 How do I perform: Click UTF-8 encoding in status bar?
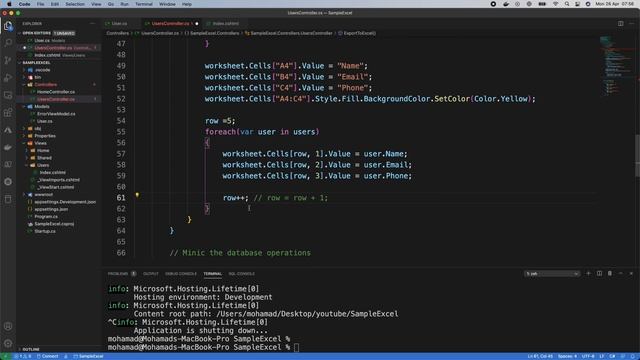click(588, 356)
